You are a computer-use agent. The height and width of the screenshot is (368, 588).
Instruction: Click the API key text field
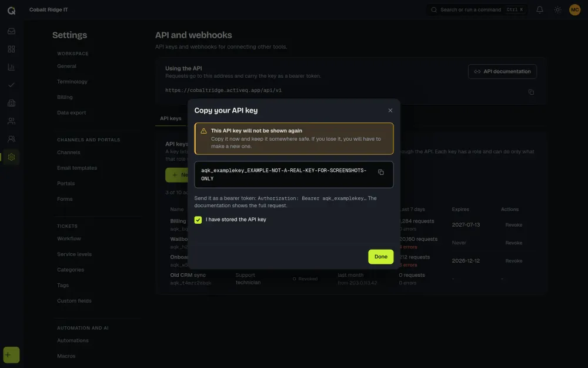(294, 175)
